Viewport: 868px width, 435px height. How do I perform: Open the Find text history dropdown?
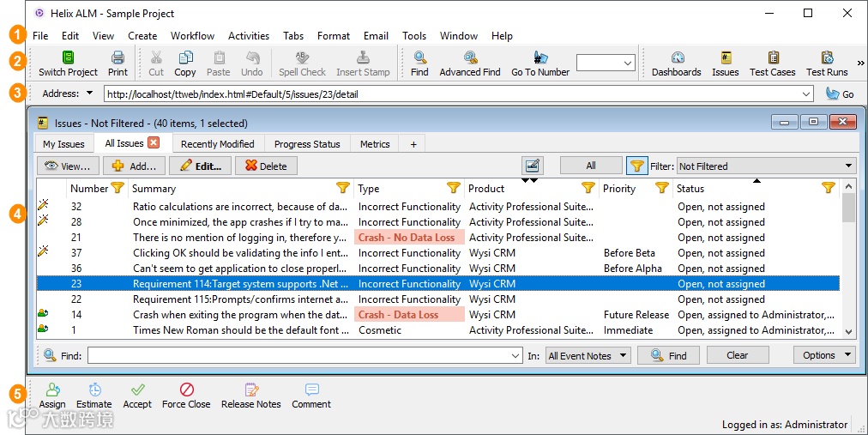[x=516, y=356]
